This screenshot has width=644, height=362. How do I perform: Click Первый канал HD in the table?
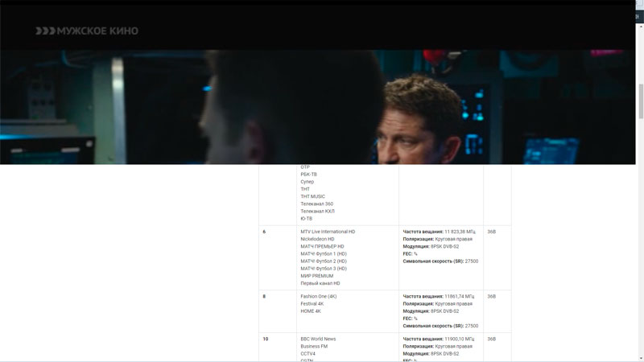(x=320, y=283)
